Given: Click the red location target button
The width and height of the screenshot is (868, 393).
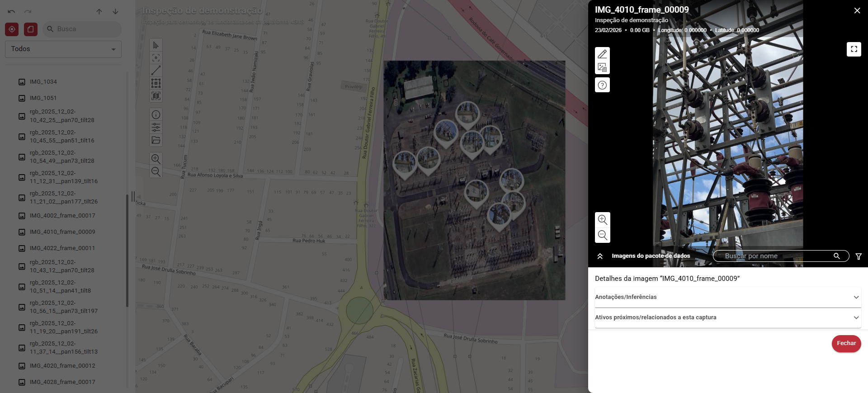Looking at the screenshot, I should pyautogui.click(x=12, y=29).
